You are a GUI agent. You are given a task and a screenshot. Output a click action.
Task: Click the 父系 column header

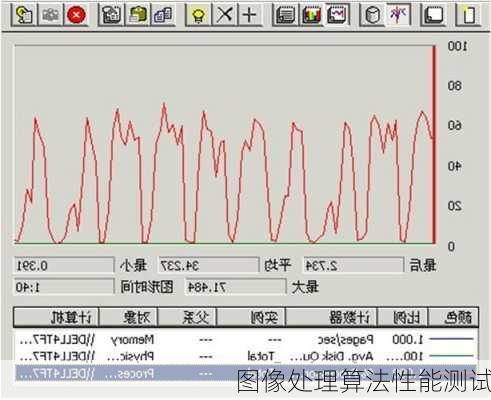coord(187,317)
